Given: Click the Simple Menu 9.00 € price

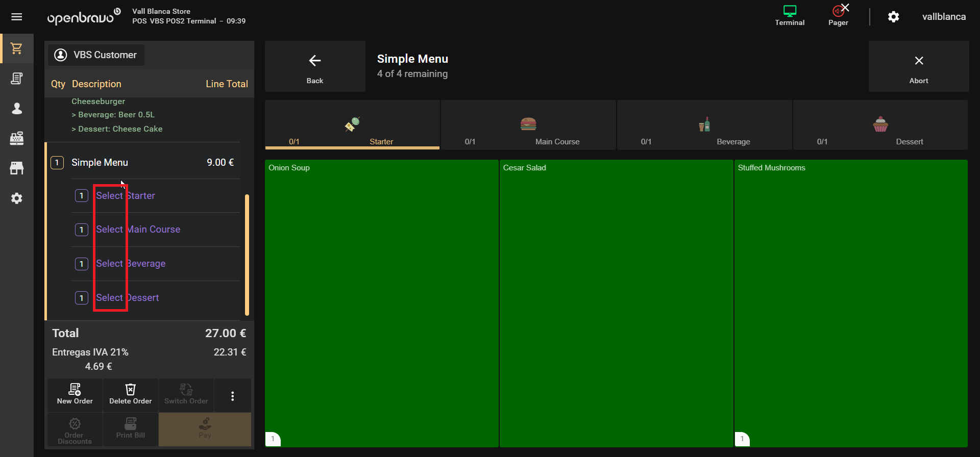Looking at the screenshot, I should pos(220,163).
